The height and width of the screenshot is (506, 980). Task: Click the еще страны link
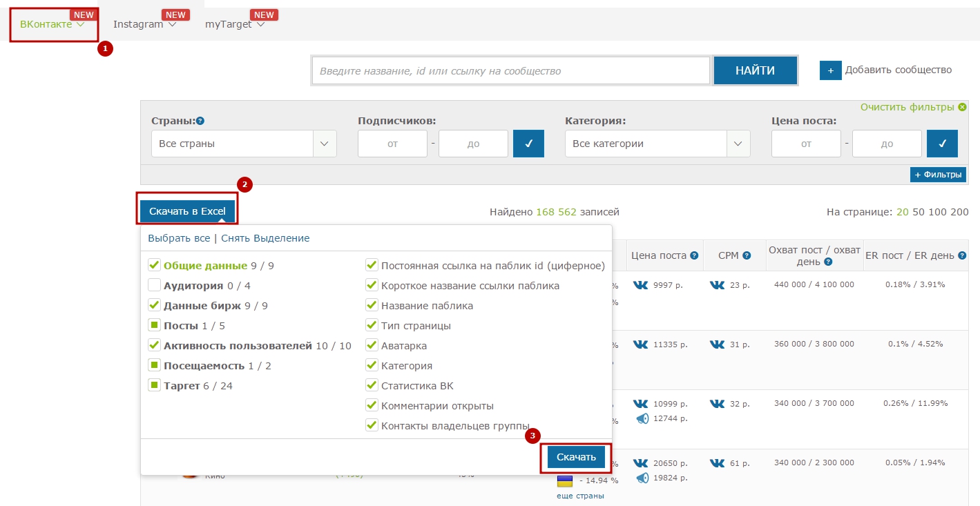pyautogui.click(x=580, y=496)
